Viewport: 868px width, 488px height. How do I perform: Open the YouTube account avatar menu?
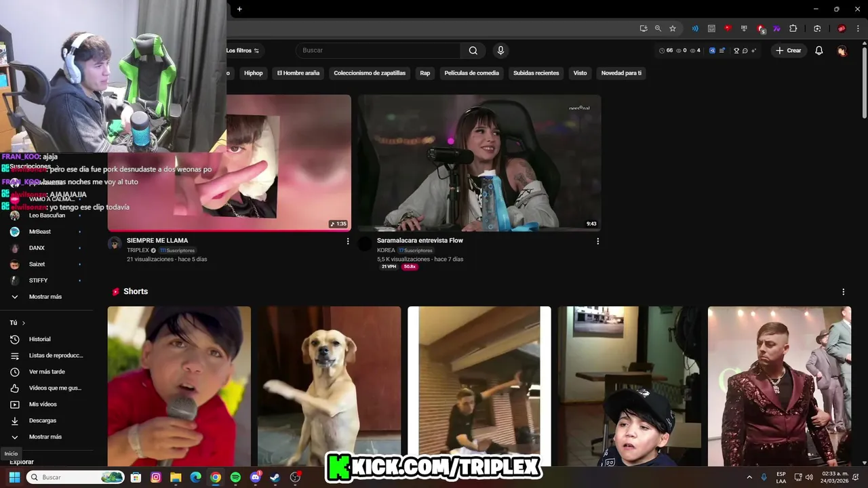pyautogui.click(x=842, y=50)
